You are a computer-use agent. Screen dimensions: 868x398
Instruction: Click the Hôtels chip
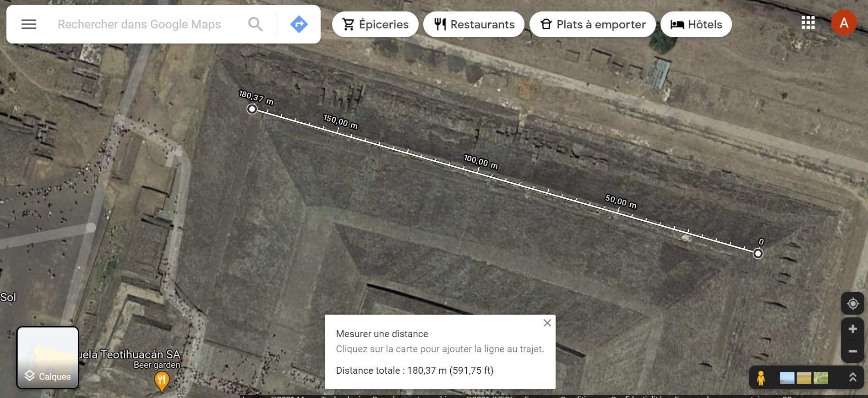coord(696,24)
